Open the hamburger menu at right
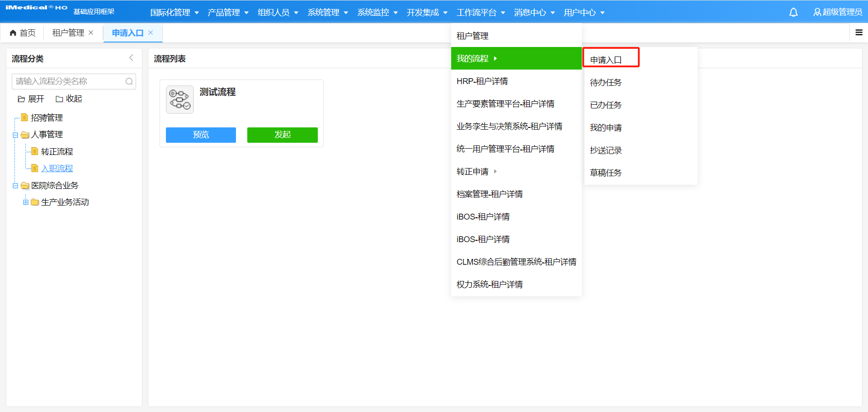 coord(859,33)
